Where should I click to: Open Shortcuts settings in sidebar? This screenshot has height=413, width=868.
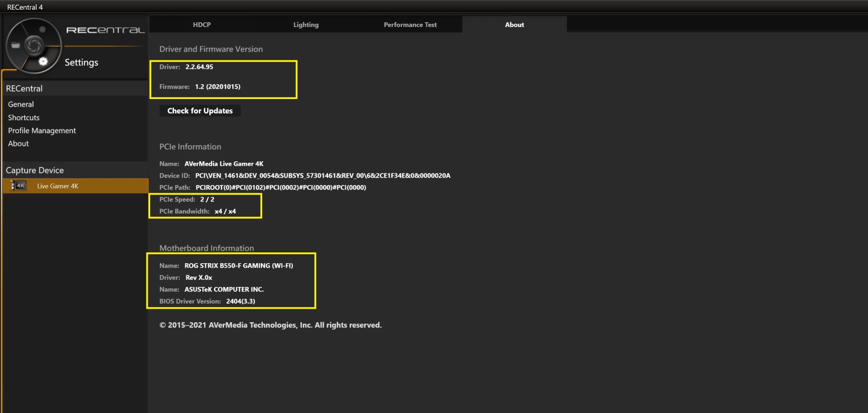click(24, 117)
